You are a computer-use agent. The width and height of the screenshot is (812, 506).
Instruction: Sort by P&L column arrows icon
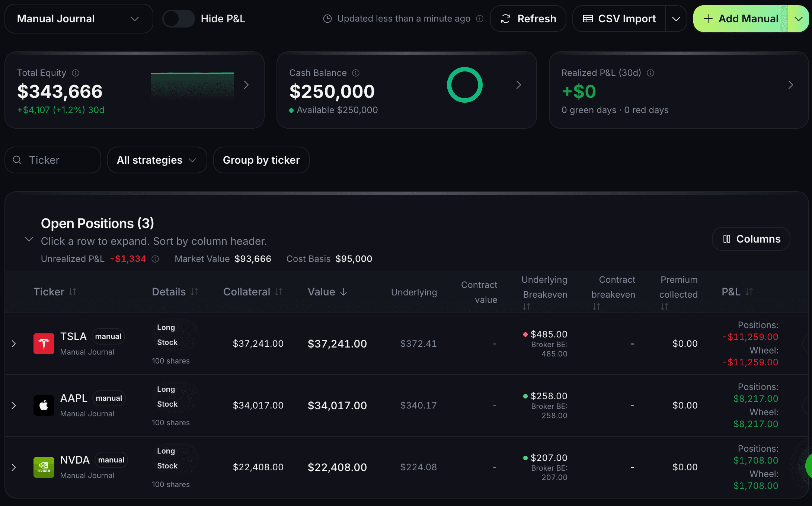(749, 292)
